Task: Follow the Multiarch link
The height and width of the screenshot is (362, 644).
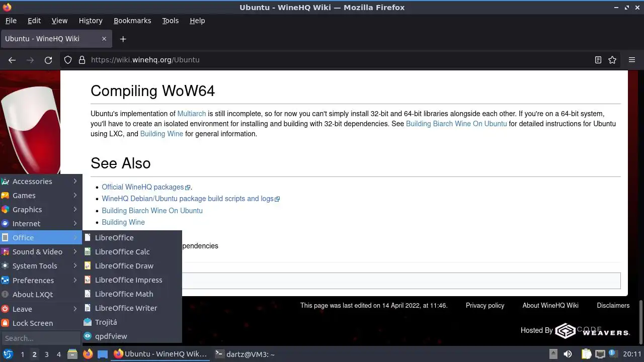Action: (x=191, y=114)
